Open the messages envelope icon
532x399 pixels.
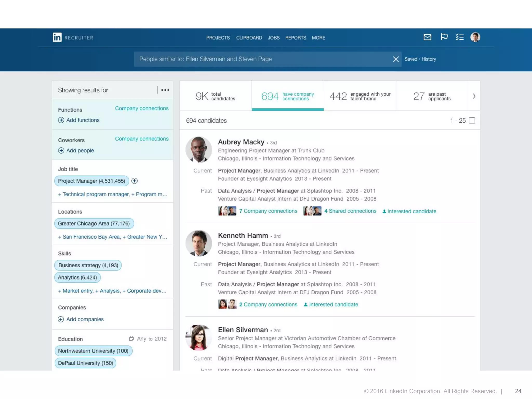click(427, 37)
